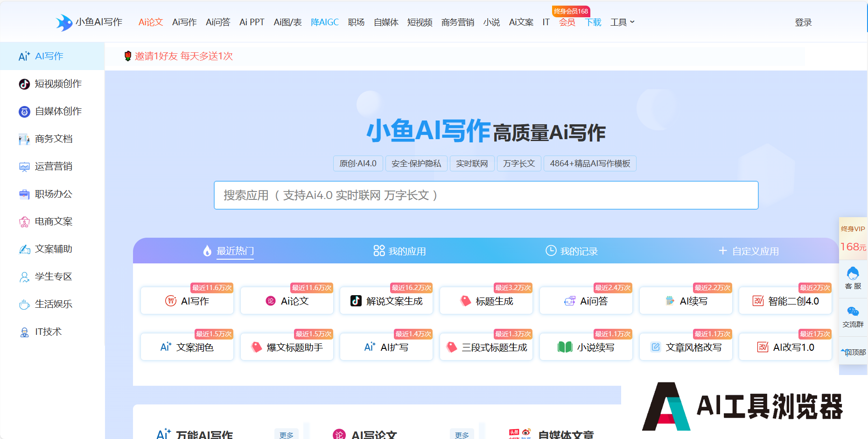Screen dimensions: 868x439
Task: Open the 商务营销 top navigation item
Action: pyautogui.click(x=458, y=22)
